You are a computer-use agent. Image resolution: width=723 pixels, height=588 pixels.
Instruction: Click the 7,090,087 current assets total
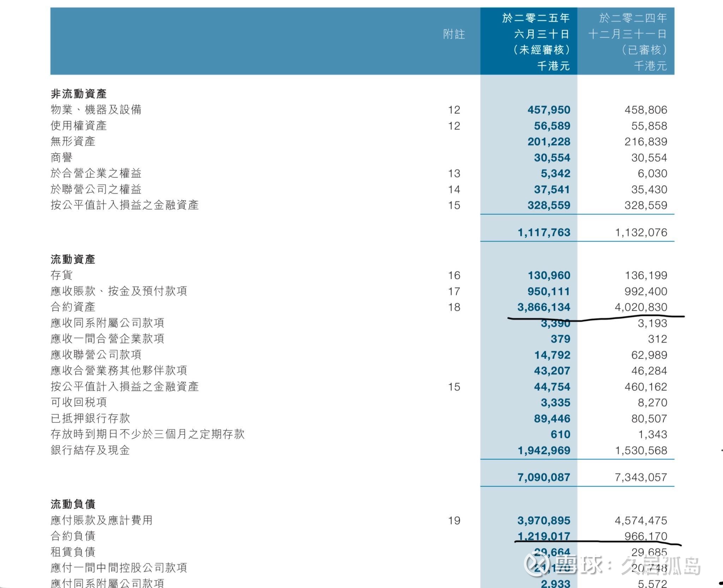[x=544, y=477]
